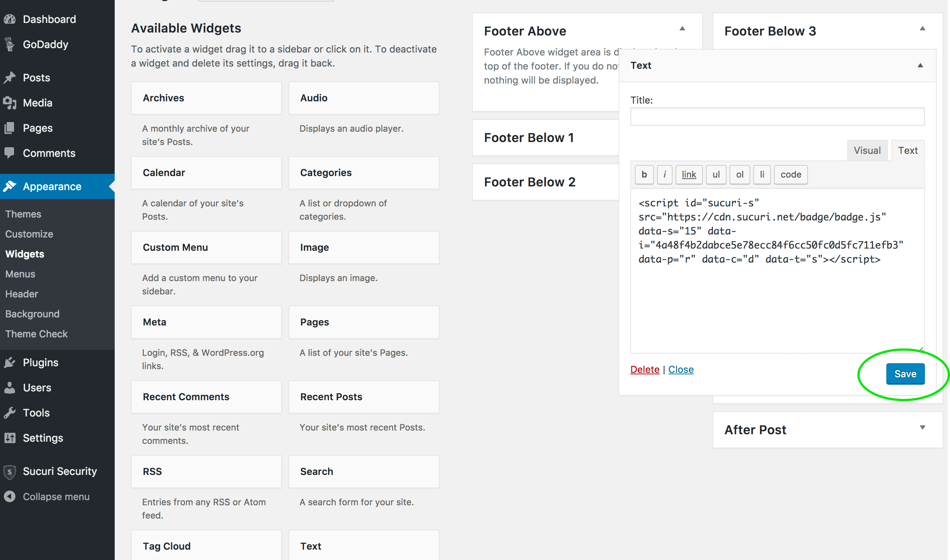The height and width of the screenshot is (560, 950).
Task: Open Menus under Appearance menu
Action: [x=19, y=273]
